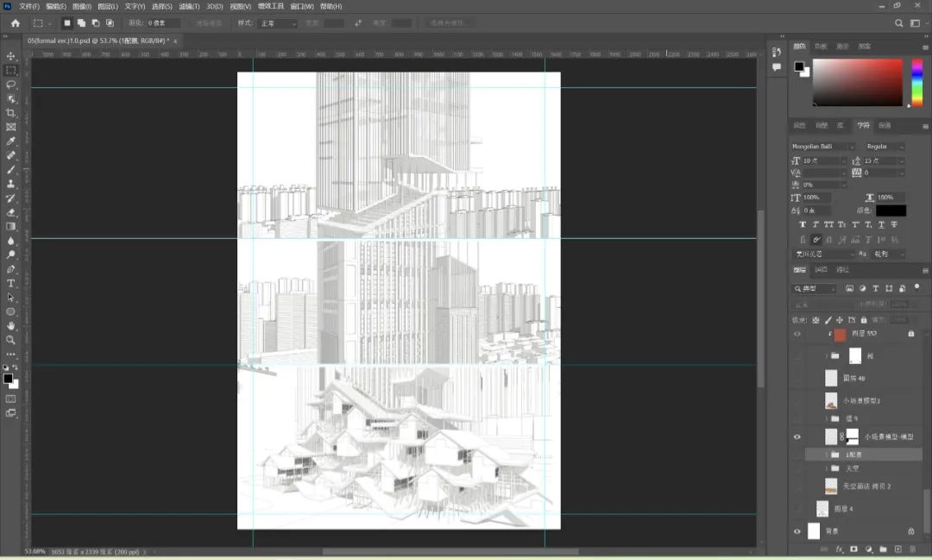Image resolution: width=932 pixels, height=560 pixels.
Task: Expand the 天空 group
Action: tap(826, 469)
